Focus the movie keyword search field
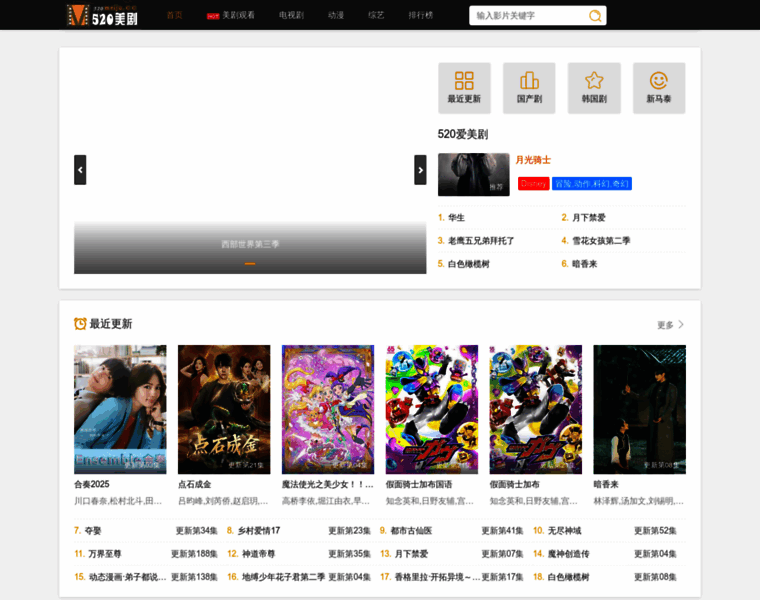Image resolution: width=760 pixels, height=600 pixels. pos(527,16)
